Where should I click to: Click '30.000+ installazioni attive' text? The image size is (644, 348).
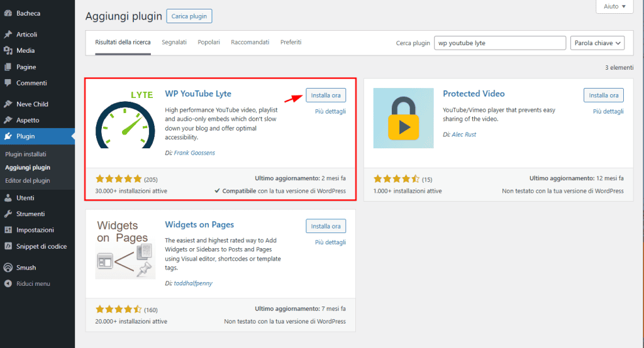click(131, 191)
